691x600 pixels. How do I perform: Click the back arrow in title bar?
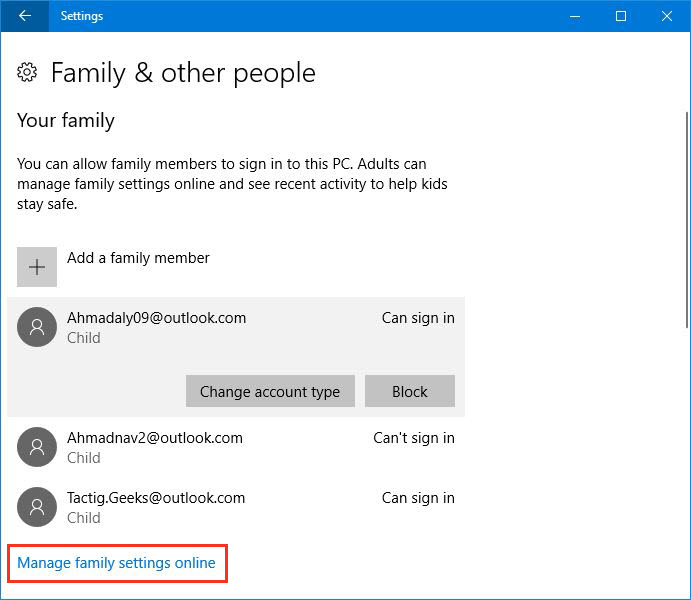pos(24,16)
